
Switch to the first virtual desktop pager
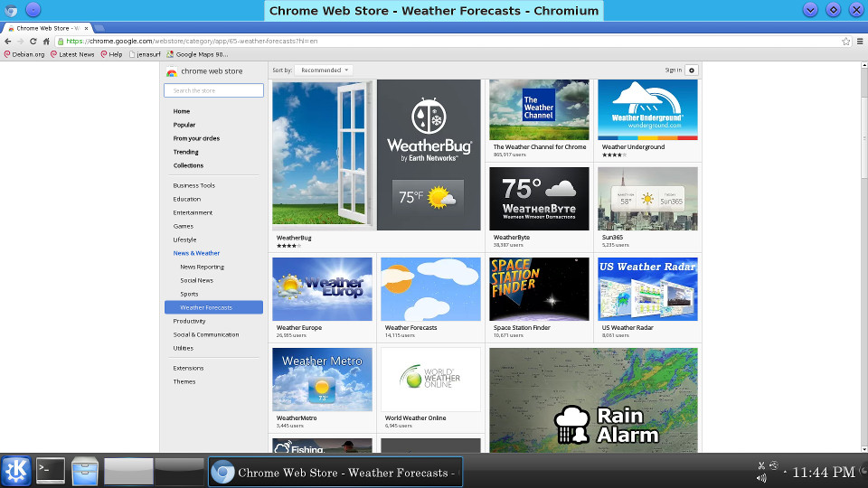(x=128, y=472)
